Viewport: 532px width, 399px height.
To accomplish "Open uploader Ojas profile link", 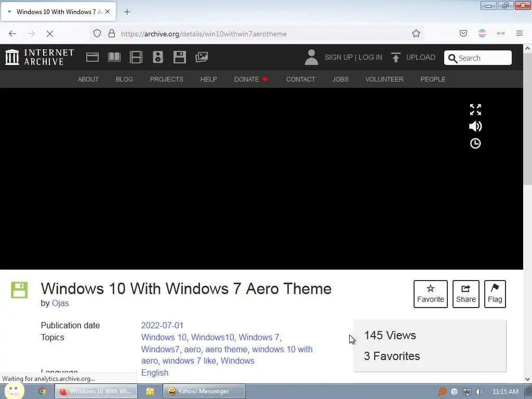I will [x=60, y=303].
